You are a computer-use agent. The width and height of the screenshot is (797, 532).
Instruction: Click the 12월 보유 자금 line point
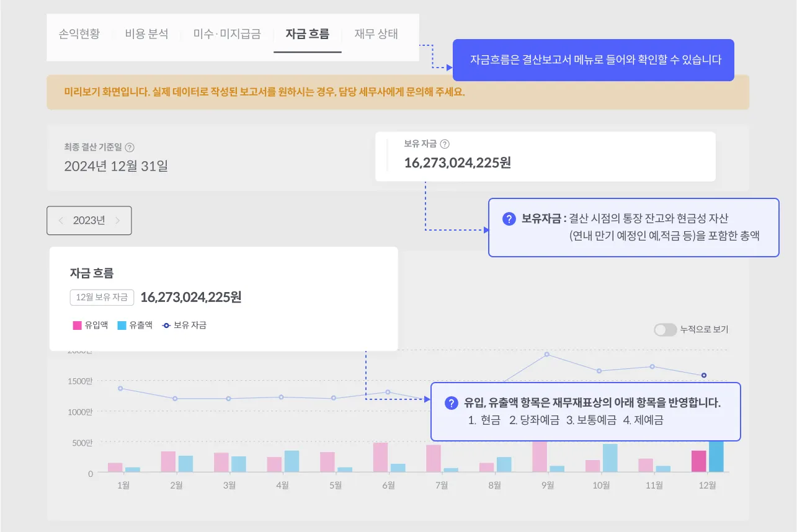coord(704,375)
